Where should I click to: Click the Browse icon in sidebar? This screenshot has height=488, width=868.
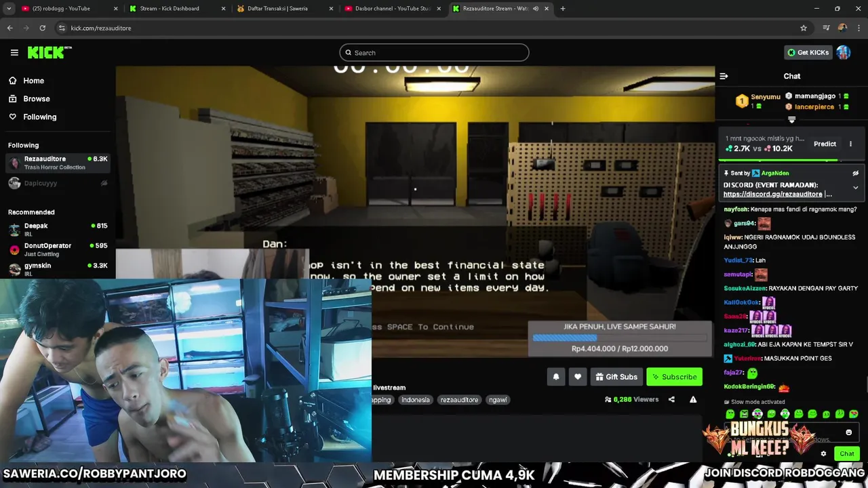tap(12, 99)
